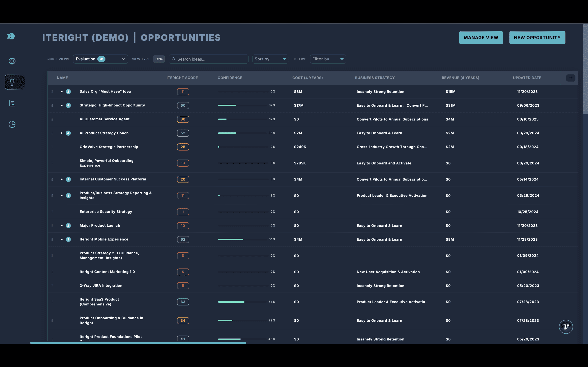Expand the Iteright Mobile Experience row

coord(62,239)
